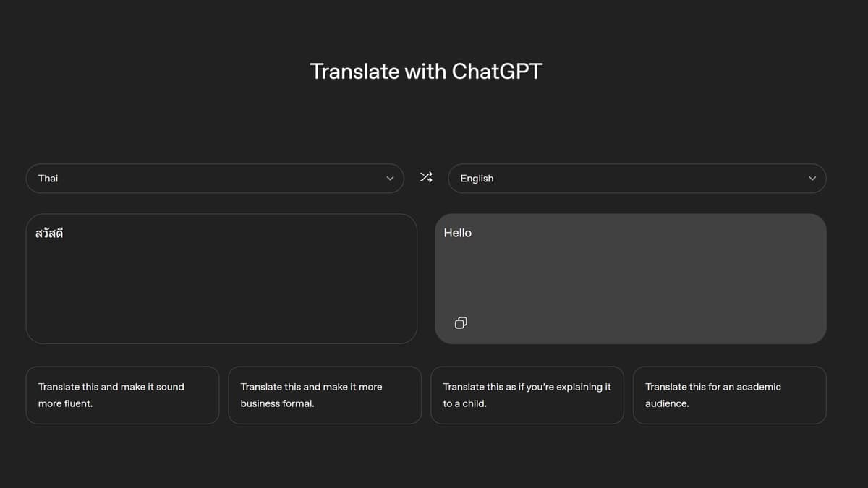The height and width of the screenshot is (488, 868).
Task: Click the chevron on the English selector
Action: 812,178
